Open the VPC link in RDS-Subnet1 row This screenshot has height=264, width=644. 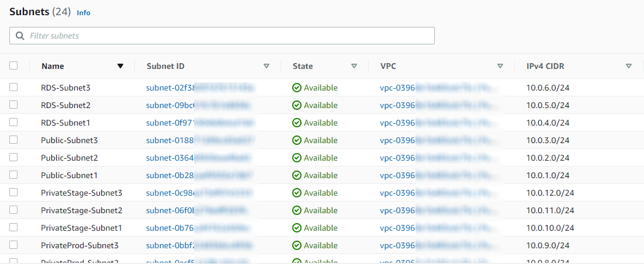[x=397, y=123]
